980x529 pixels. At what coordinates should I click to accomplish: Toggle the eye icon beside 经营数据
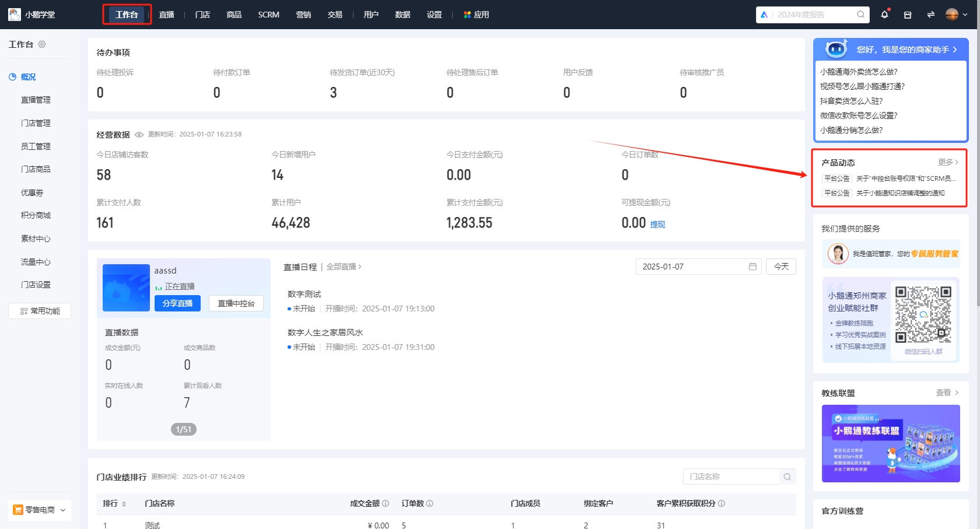139,135
